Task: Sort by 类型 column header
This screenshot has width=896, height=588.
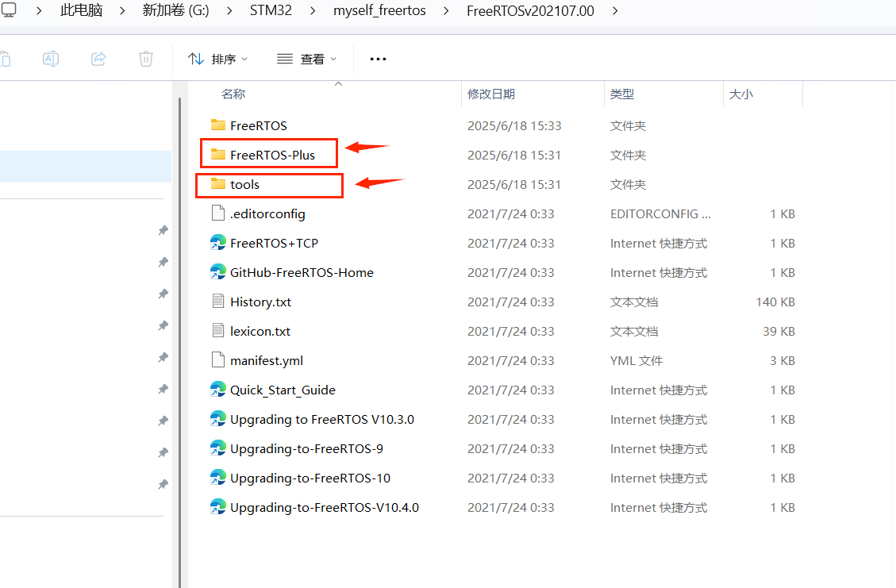Action: pos(621,94)
